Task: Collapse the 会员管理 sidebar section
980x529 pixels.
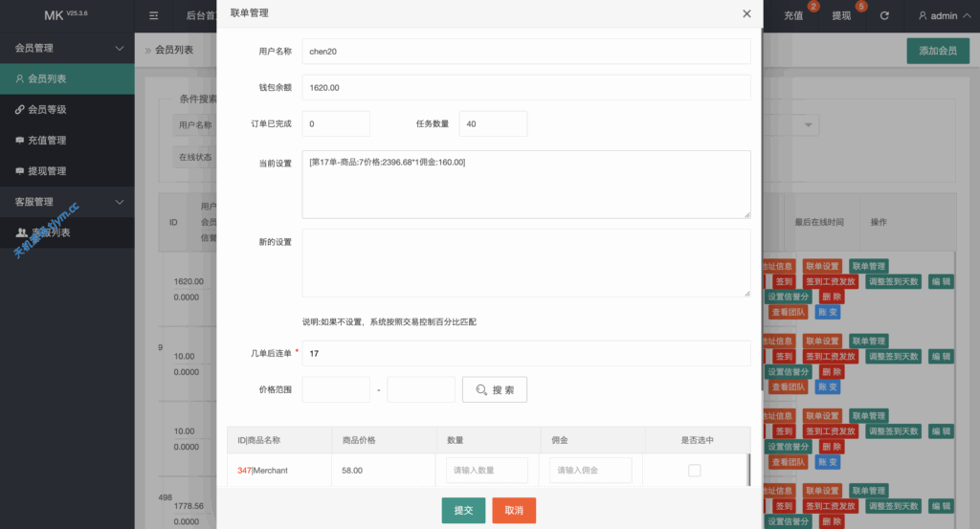Action: pyautogui.click(x=120, y=48)
